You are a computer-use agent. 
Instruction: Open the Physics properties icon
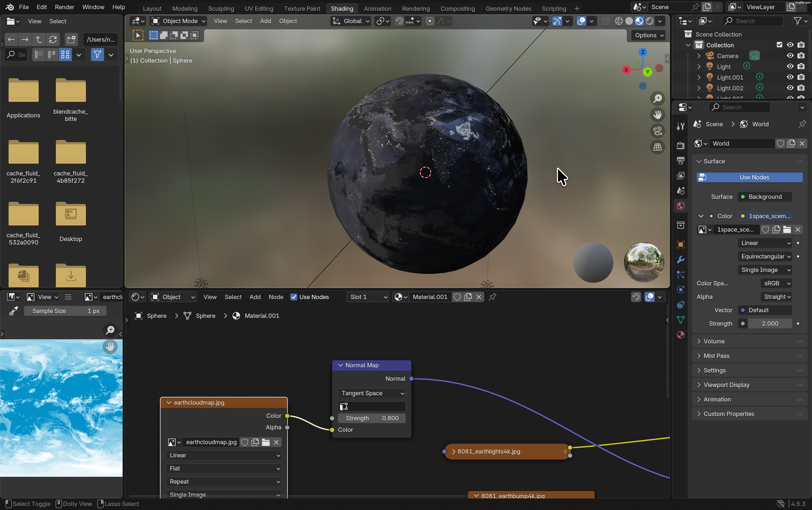click(x=680, y=289)
